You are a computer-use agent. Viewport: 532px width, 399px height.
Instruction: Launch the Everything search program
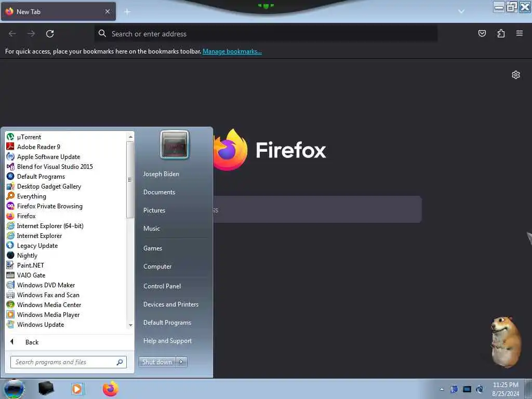[65, 196]
